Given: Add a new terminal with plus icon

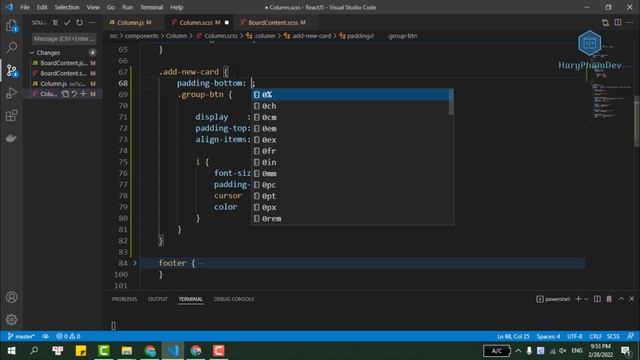Looking at the screenshot, I should click(578, 299).
